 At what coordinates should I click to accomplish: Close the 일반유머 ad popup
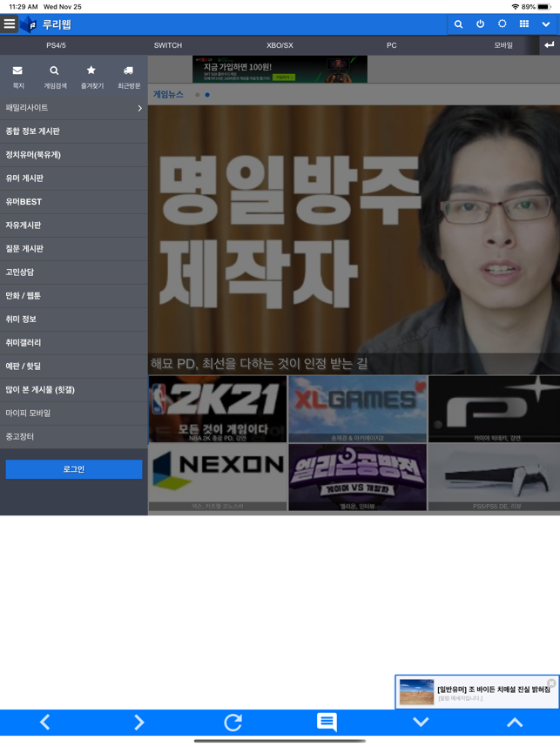click(x=551, y=683)
